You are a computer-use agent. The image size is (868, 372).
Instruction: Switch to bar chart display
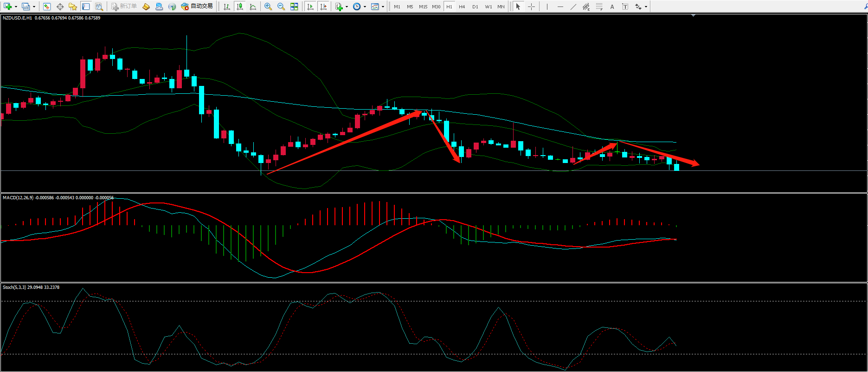point(227,7)
